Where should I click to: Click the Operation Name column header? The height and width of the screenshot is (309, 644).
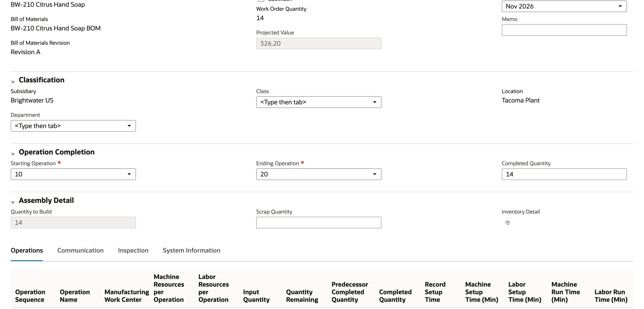pyautogui.click(x=75, y=296)
